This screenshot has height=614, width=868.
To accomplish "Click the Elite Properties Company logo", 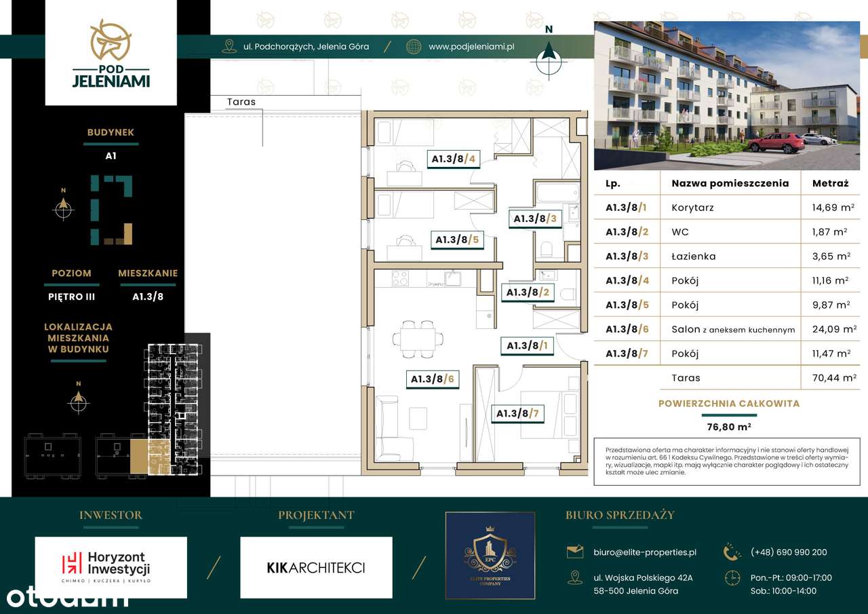I will click(490, 556).
